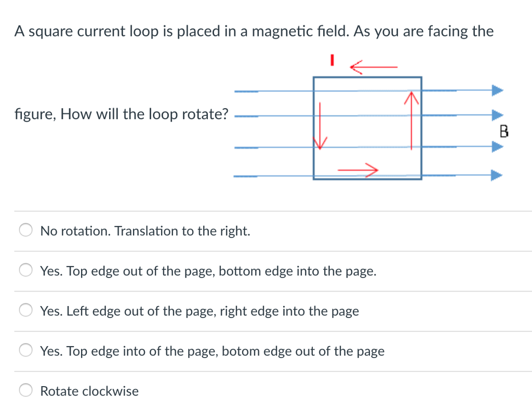This screenshot has width=532, height=410.
Task: Click the B field label
Action: (x=503, y=131)
